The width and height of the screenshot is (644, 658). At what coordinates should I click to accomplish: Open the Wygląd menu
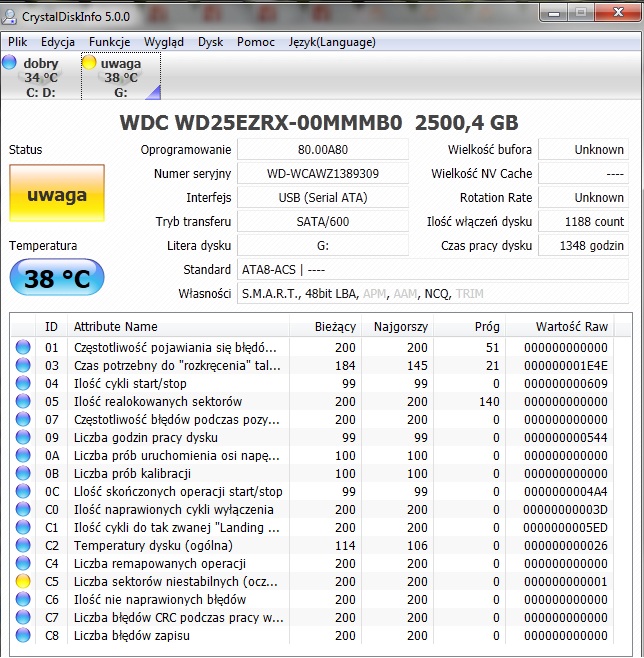pyautogui.click(x=164, y=42)
